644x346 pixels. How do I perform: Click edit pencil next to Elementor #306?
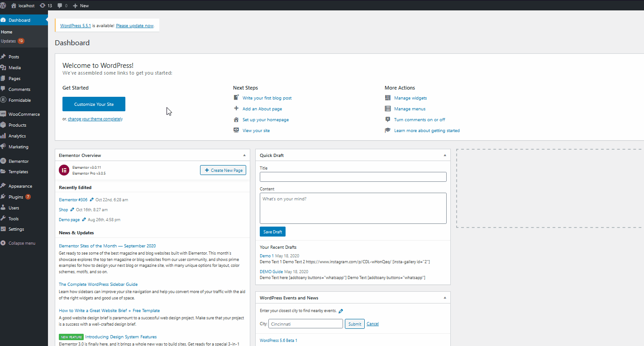click(92, 199)
